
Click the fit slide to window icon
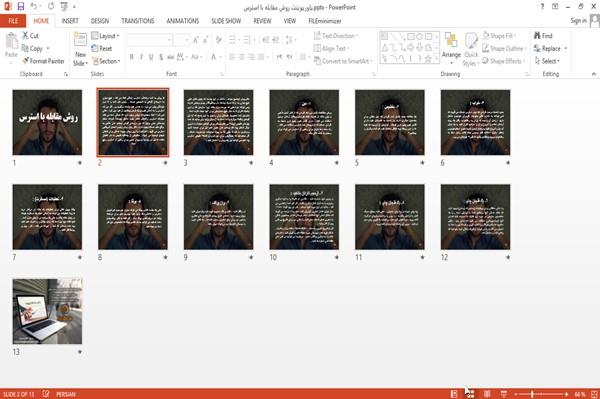(594, 394)
